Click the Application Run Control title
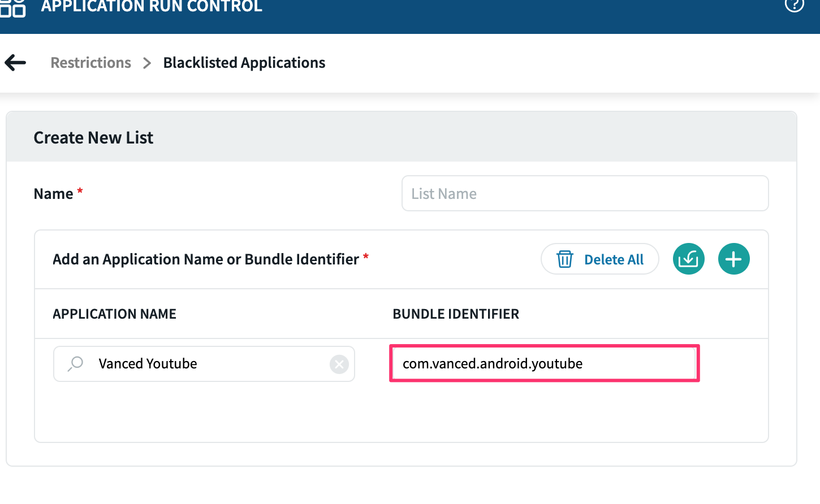The height and width of the screenshot is (504, 820). pos(152,7)
